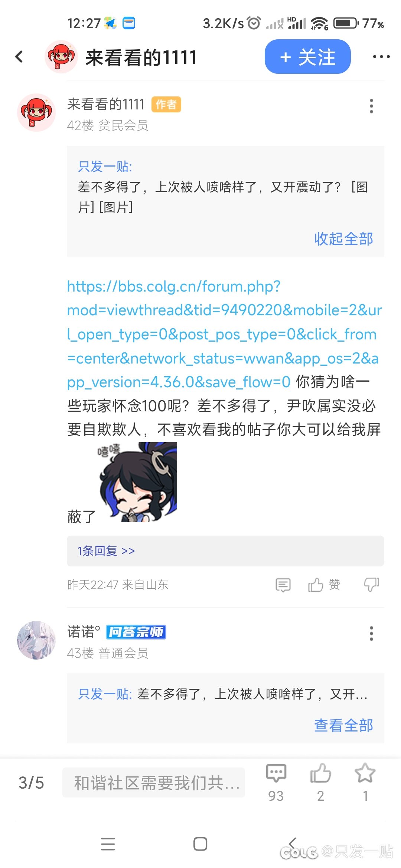Screen dimensions: 401x868
Task: Follow the user with + 关注 button
Action: (x=307, y=57)
